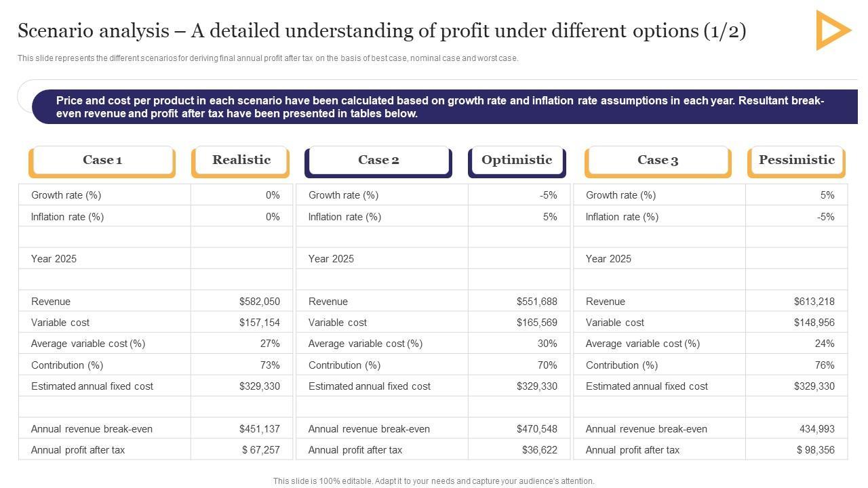868x488 pixels.
Task: Select Case 3 Inflation rate (%) label
Action: click(x=622, y=217)
